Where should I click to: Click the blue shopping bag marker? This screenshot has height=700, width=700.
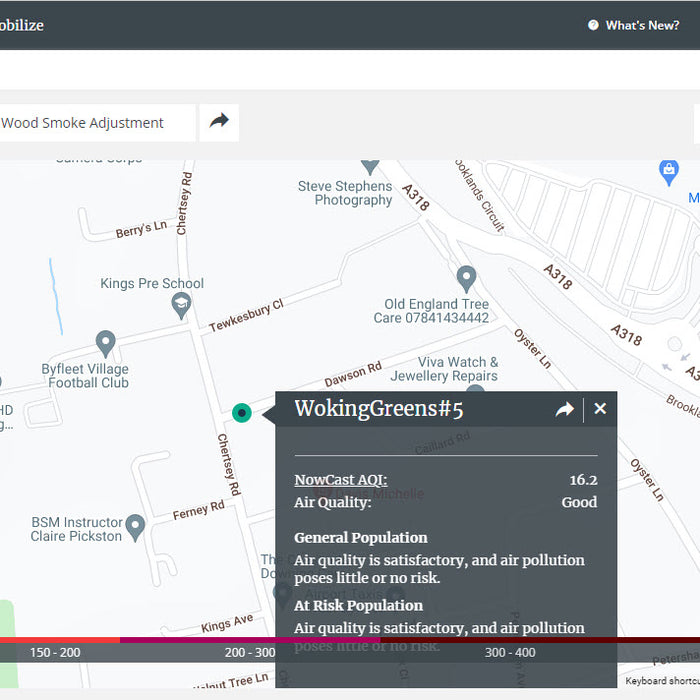click(x=669, y=171)
